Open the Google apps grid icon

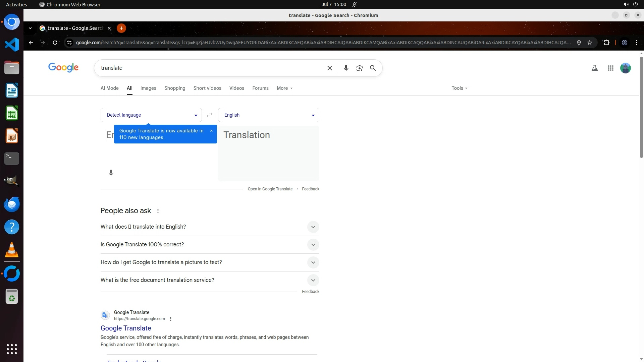610,68
